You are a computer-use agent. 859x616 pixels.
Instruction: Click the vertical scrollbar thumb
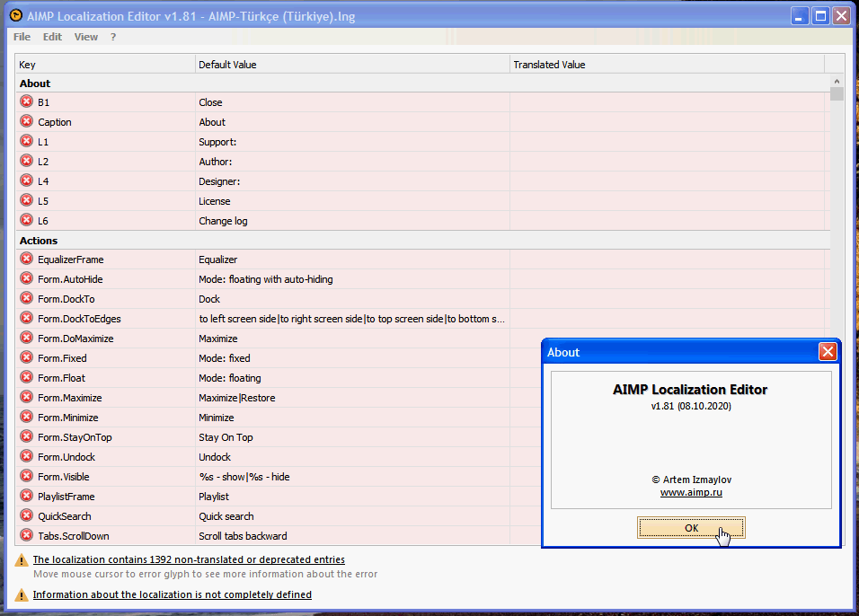837,93
